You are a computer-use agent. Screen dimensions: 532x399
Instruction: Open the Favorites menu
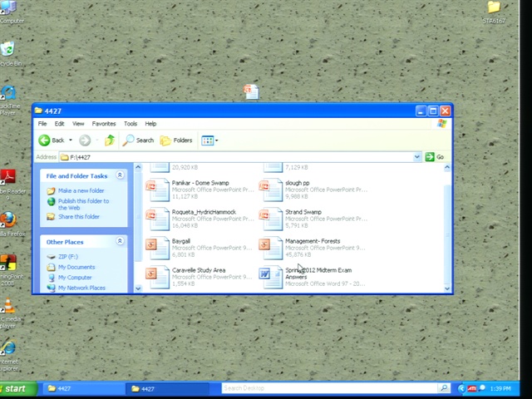coord(104,124)
